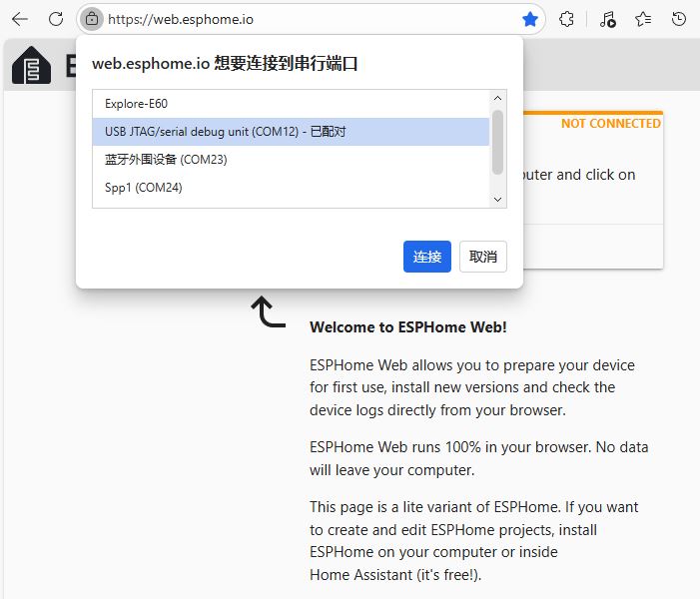This screenshot has height=599, width=700.
Task: Click the port list scrollbar thumb
Action: point(497,142)
